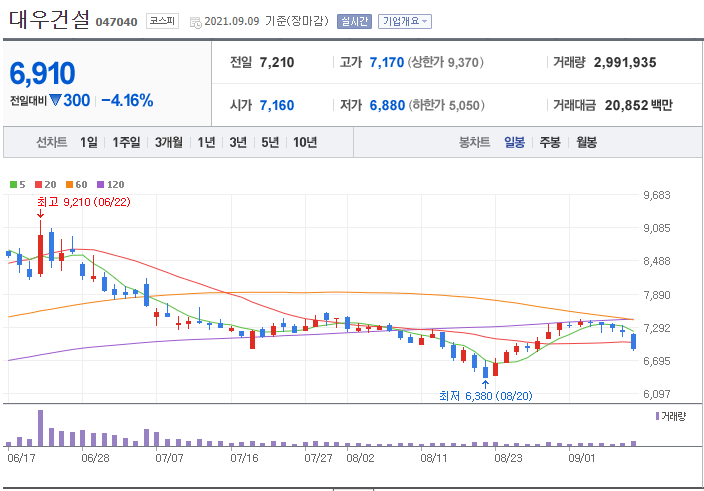Click the 선차트 line chart label
704x491 pixels.
(52, 142)
